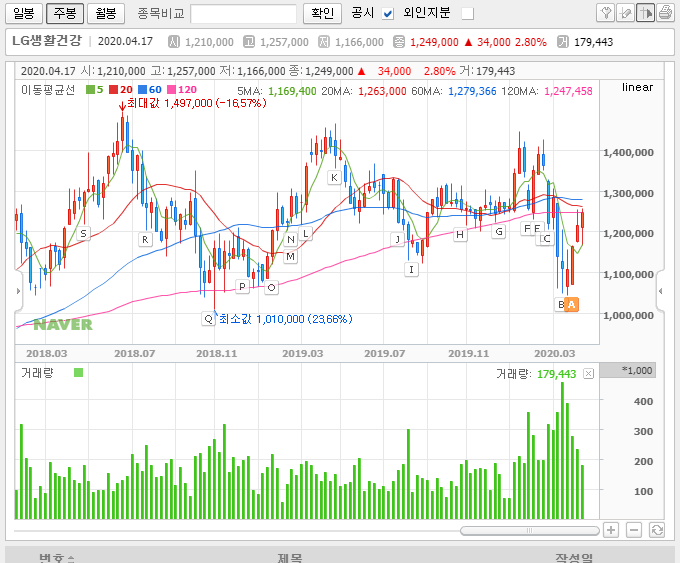Click the opening price icon

pyautogui.click(x=174, y=42)
